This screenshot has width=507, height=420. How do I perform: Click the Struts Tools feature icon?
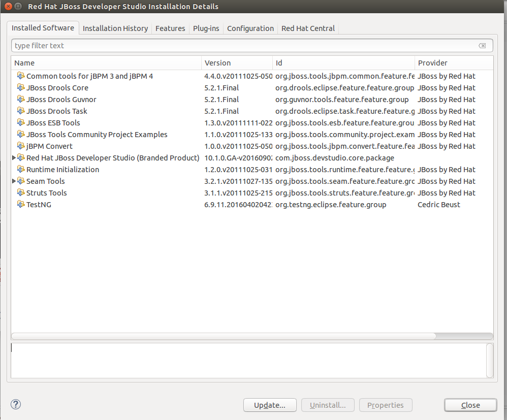(x=21, y=192)
